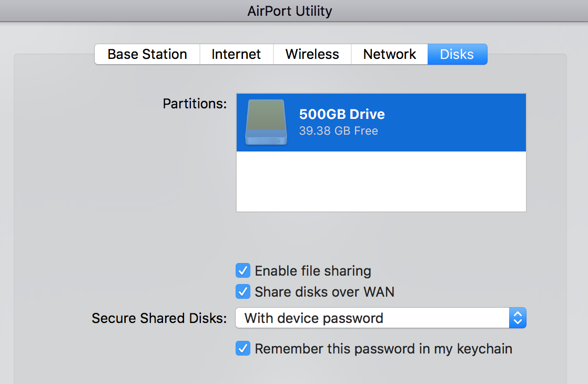
Task: Click the AirPort Utility title bar
Action: [290, 11]
